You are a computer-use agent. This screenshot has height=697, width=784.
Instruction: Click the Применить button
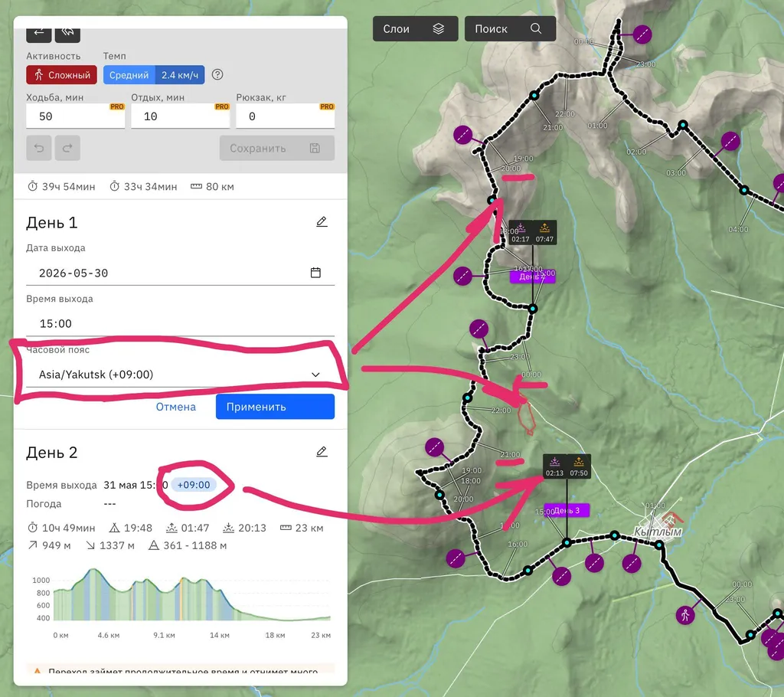(275, 407)
